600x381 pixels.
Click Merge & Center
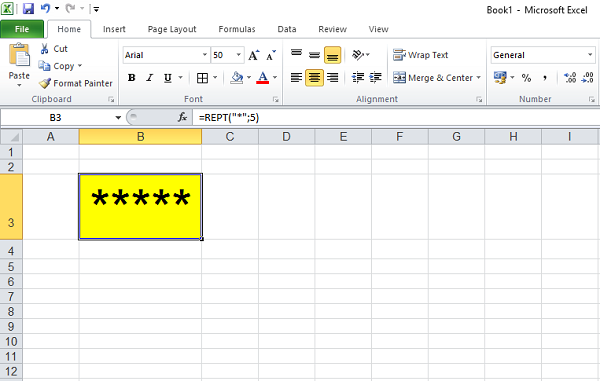[433, 78]
